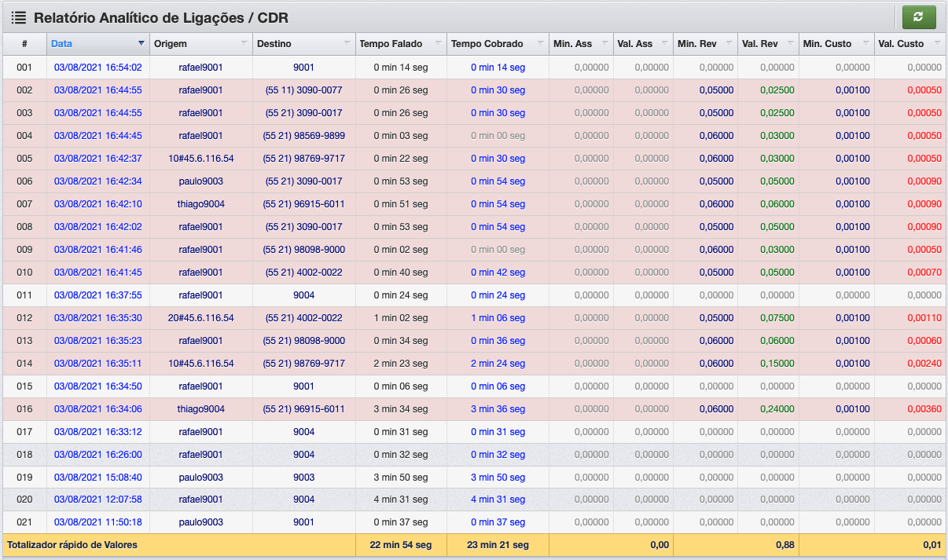Screen dimensions: 948x560
Task: Click spoken time 3 min 34 seg
Action: point(401,409)
